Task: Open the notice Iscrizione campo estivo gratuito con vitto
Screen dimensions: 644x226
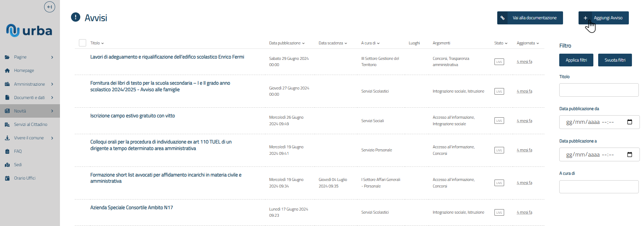Action: 133,116
